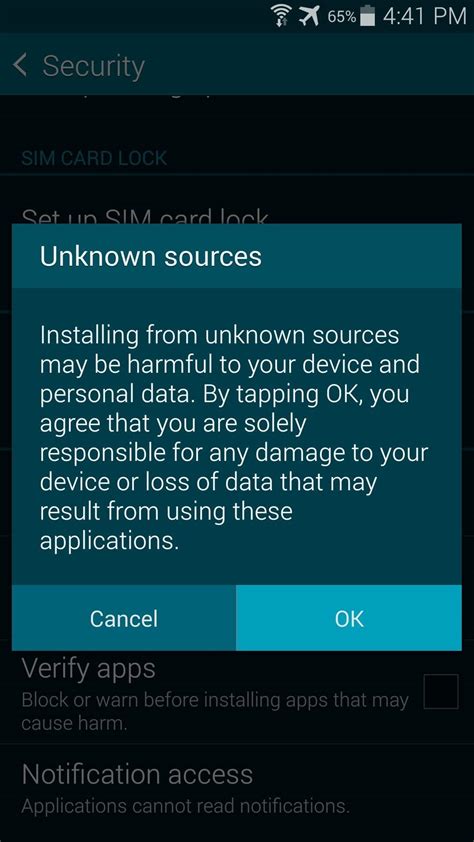
Task: Tap 'Block or warn before installing' description
Action: (215, 712)
